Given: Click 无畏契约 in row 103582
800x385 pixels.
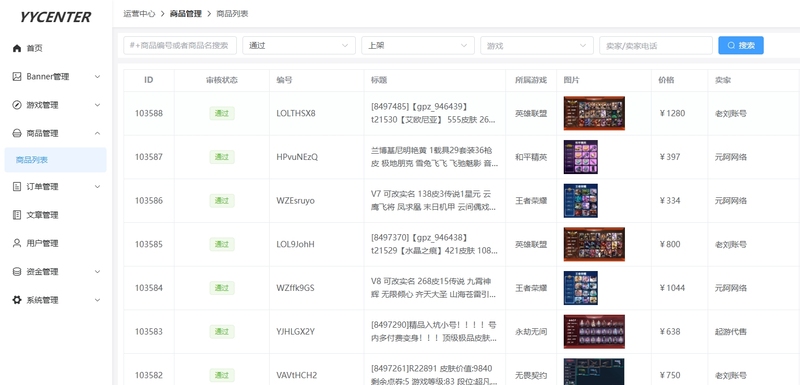Looking at the screenshot, I should pyautogui.click(x=531, y=375).
